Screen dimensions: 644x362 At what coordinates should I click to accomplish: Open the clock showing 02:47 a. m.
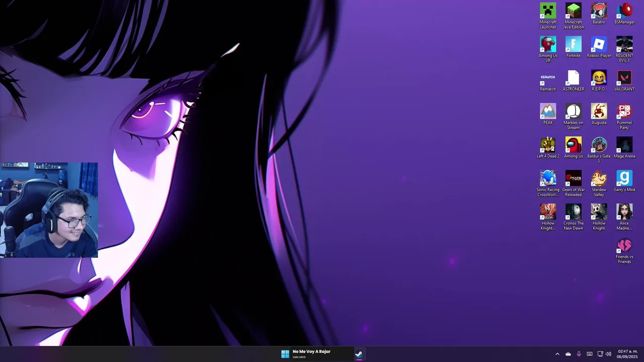coord(627,354)
